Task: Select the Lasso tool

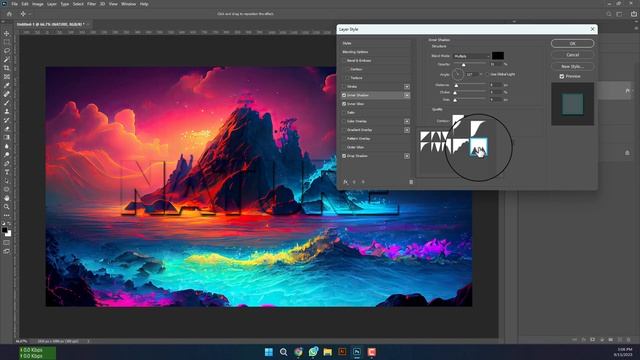Action: pyautogui.click(x=7, y=51)
